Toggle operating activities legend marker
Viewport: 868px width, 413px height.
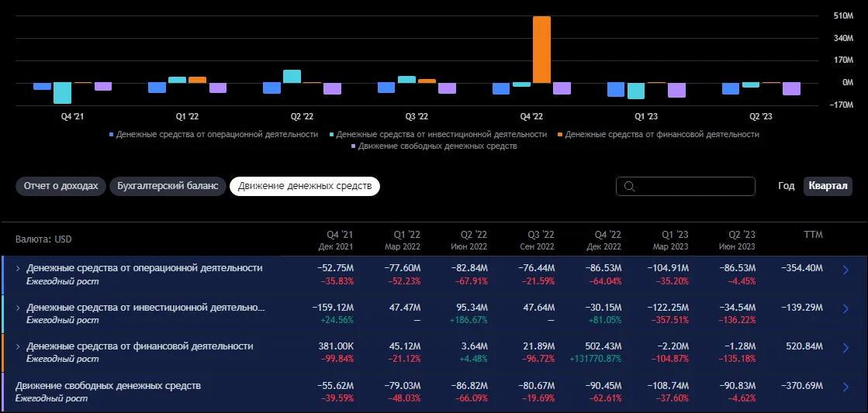pyautogui.click(x=111, y=134)
